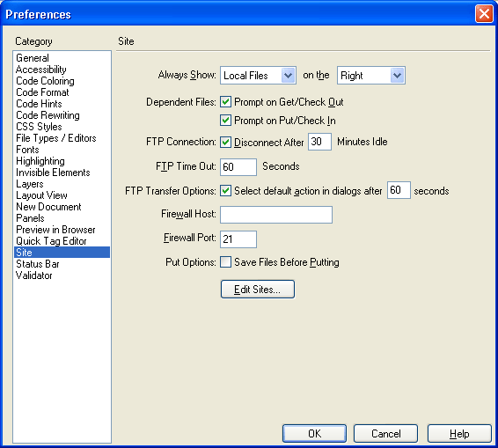
Task: Select the General category
Action: 33,58
